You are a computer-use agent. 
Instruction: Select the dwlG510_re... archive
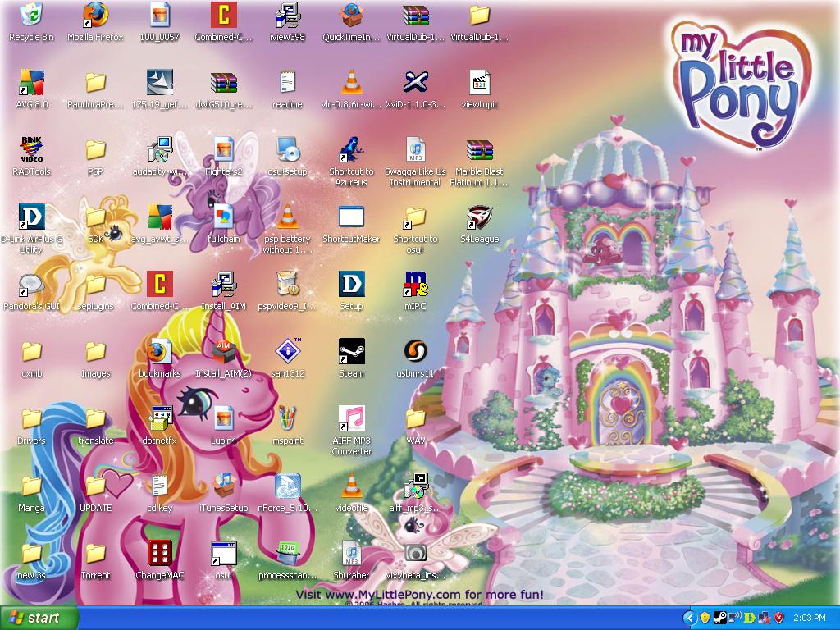pos(223,83)
